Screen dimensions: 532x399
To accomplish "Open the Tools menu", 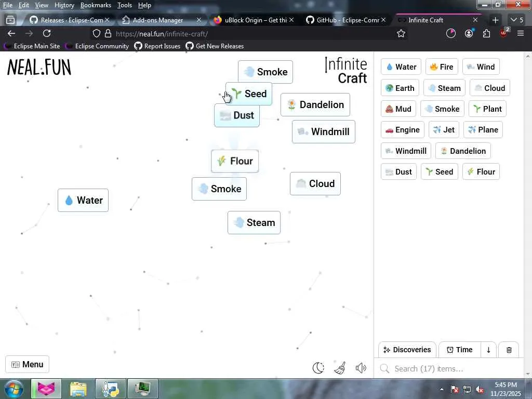I will point(125,5).
